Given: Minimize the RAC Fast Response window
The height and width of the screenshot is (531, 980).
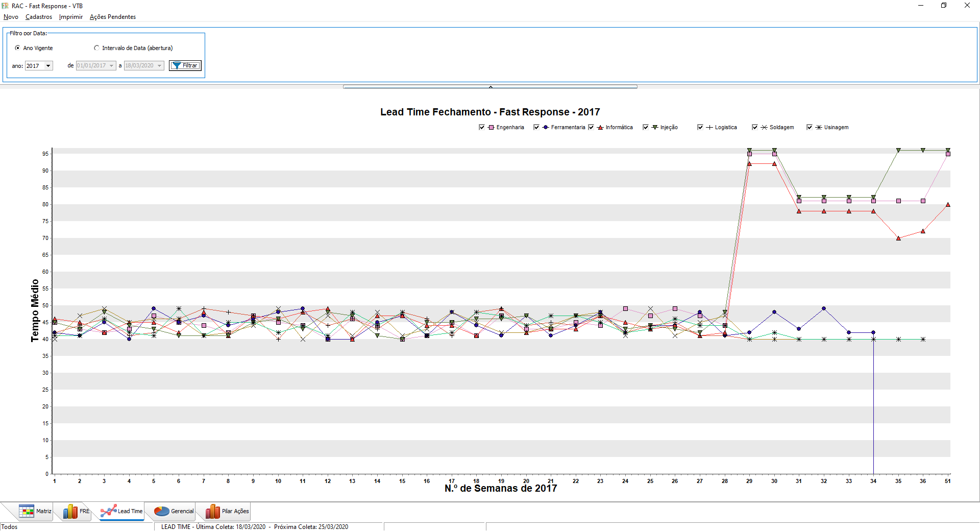Looking at the screenshot, I should [921, 6].
